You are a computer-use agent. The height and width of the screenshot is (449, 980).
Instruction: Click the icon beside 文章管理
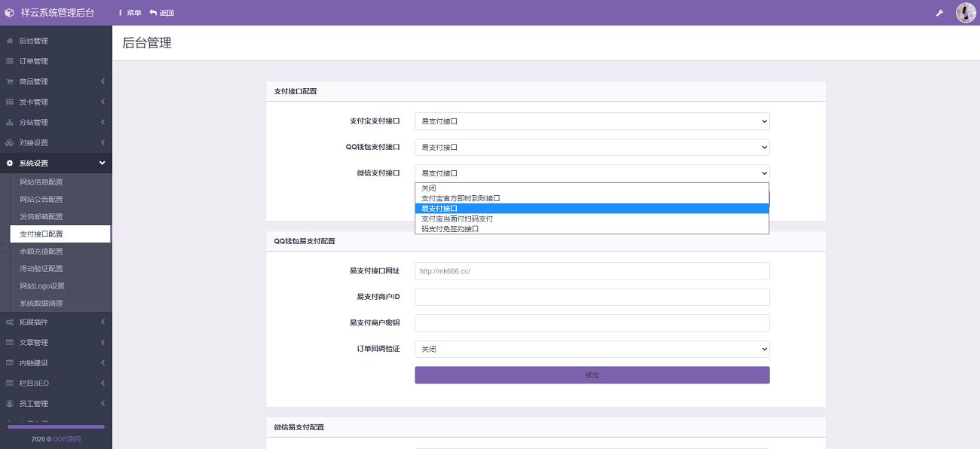(10, 343)
